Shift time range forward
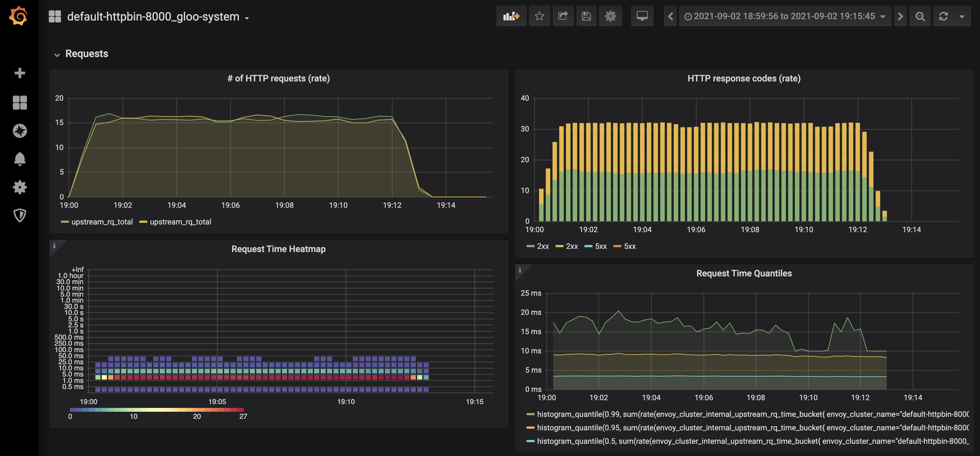Image resolution: width=980 pixels, height=456 pixels. tap(900, 16)
